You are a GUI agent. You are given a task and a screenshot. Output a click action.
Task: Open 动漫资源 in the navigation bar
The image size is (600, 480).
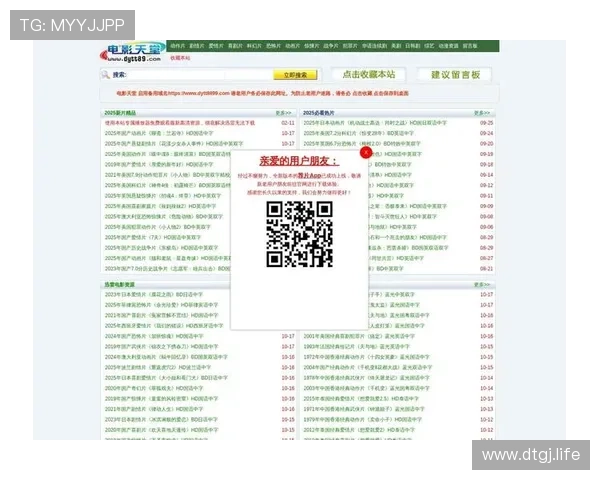448,46
